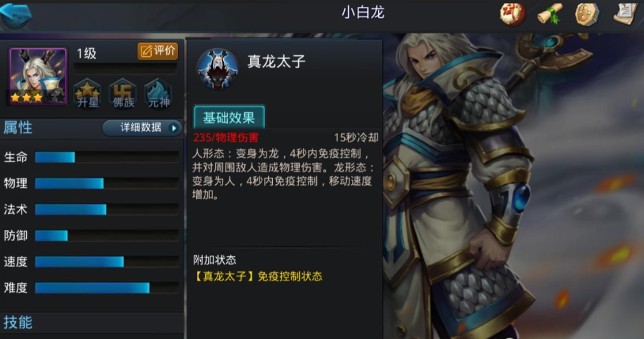Switch to the 基础效果 tab
644x339 pixels.
click(x=229, y=118)
